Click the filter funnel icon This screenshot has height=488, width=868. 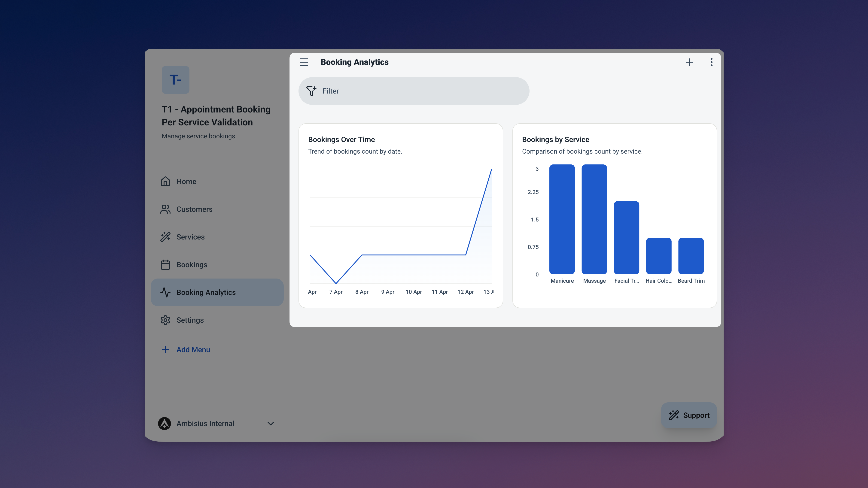311,91
